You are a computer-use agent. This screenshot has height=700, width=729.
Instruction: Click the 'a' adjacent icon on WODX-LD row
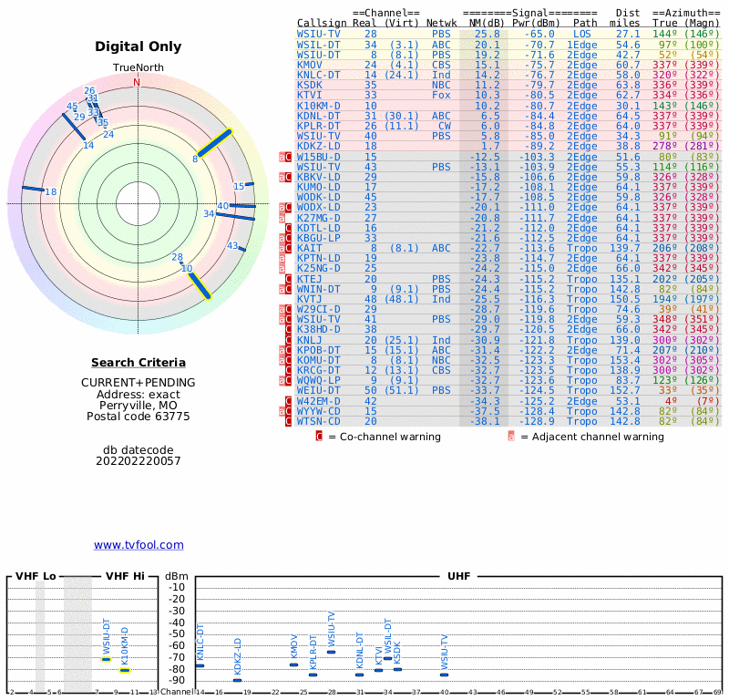coord(282,208)
